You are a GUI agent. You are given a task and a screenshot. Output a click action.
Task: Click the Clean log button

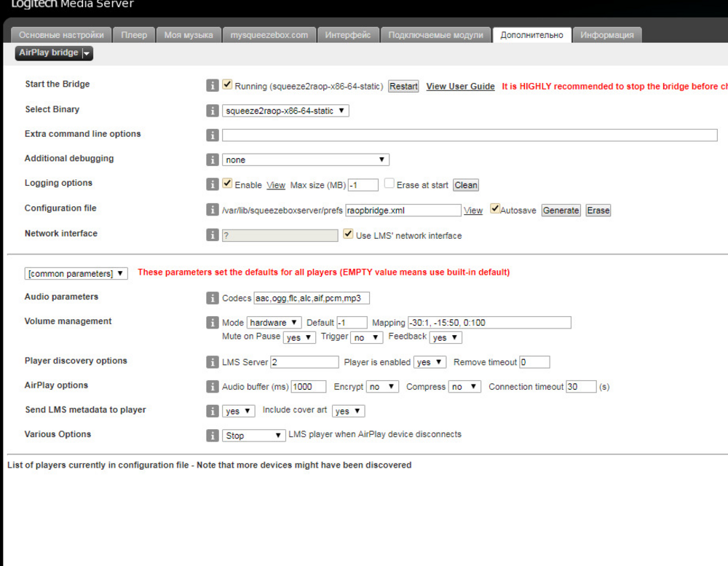tap(466, 185)
